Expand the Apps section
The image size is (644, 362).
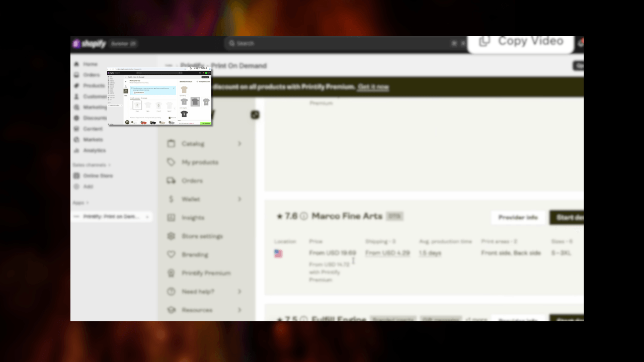(x=80, y=203)
